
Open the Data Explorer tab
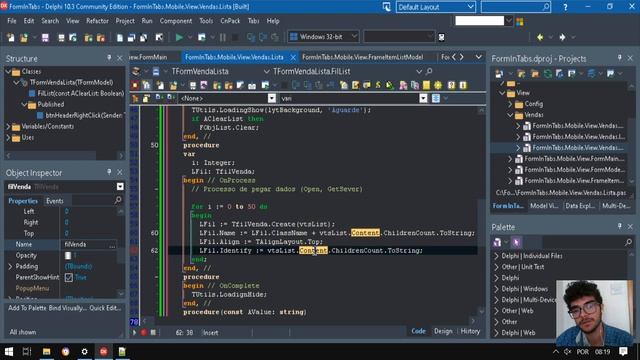pos(580,206)
